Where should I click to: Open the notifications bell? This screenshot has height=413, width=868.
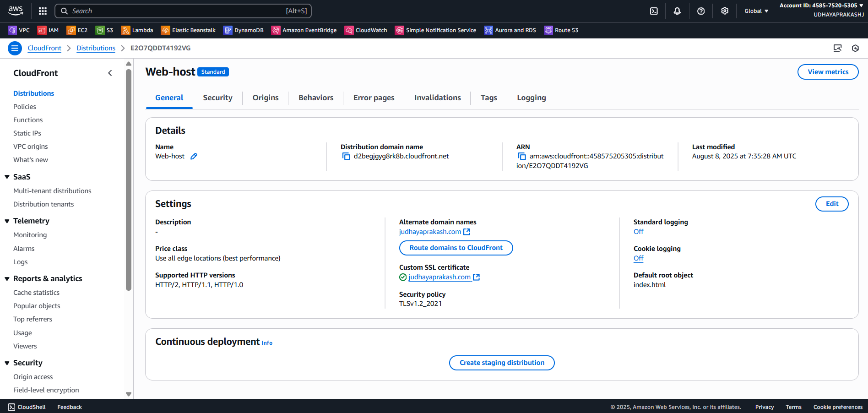point(677,11)
